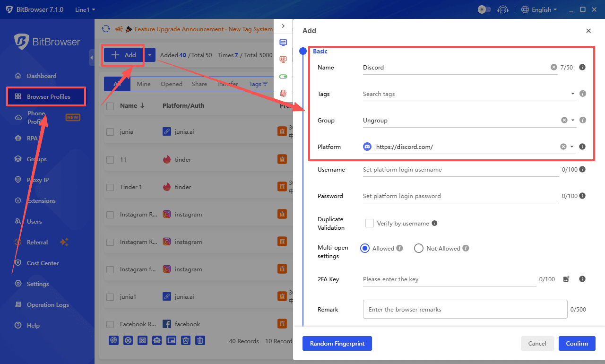Click the aperture icon in the bottom toolbar
This screenshot has width=605, height=364.
[x=113, y=340]
